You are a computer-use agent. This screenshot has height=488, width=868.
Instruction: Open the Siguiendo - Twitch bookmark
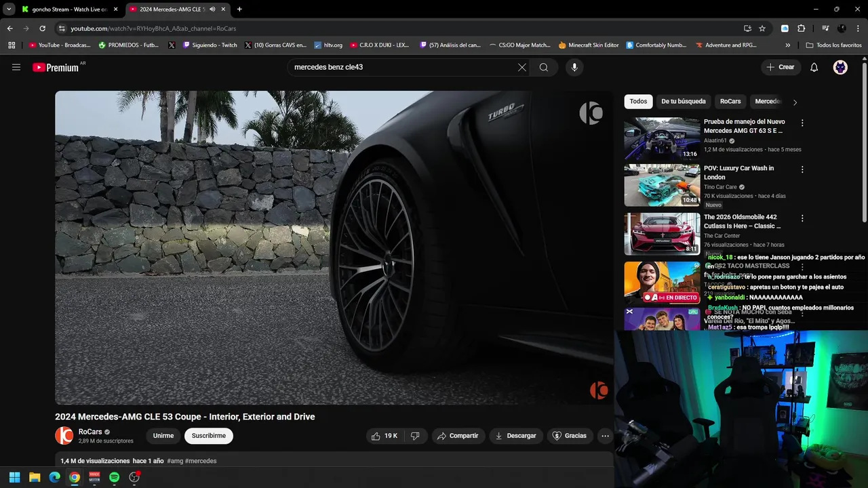[x=210, y=45]
